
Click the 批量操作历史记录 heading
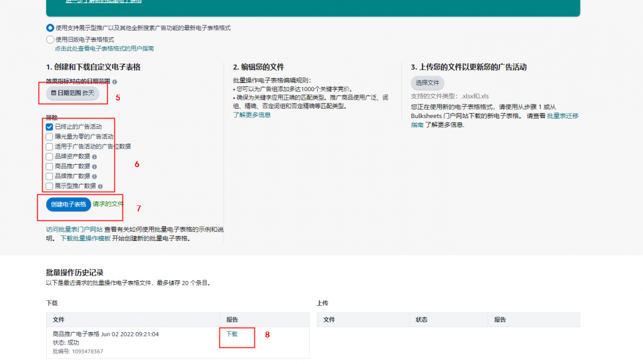(x=75, y=273)
